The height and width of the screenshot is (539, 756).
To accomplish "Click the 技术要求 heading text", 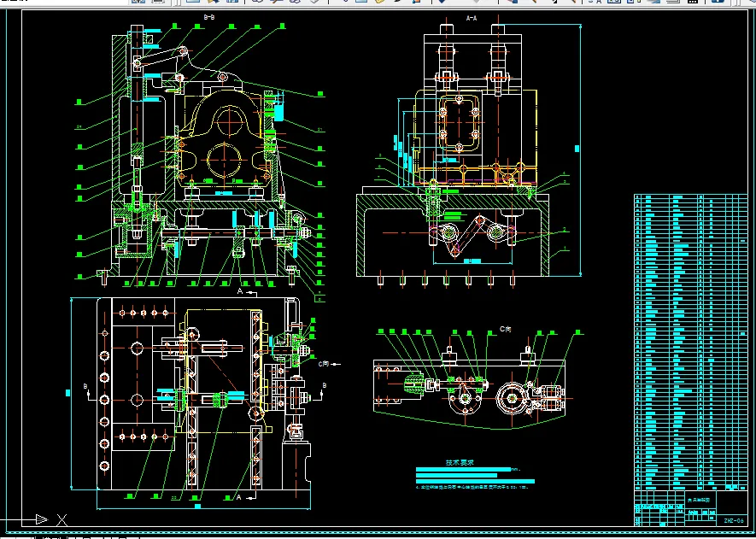I will click(460, 462).
